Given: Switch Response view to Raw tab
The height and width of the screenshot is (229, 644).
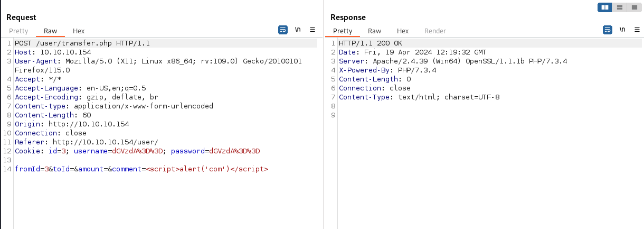Looking at the screenshot, I should coord(375,31).
